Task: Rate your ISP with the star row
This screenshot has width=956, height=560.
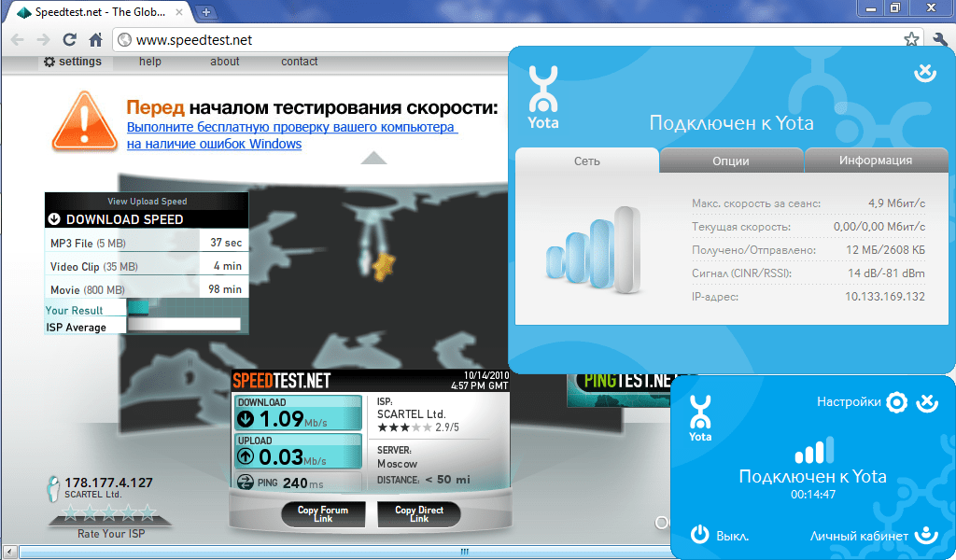Action: tap(110, 513)
